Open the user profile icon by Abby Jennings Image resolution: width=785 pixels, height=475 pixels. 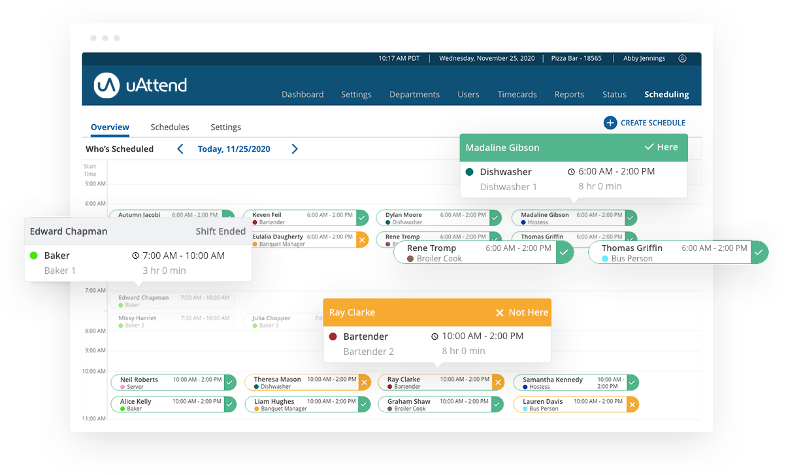tap(682, 59)
